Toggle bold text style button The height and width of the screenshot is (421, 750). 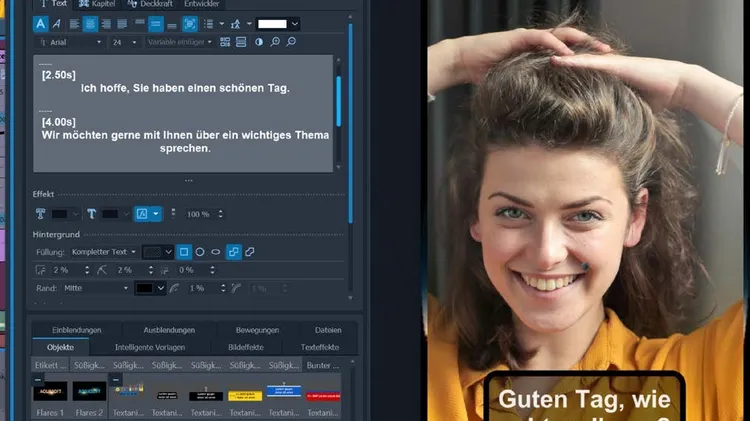tap(41, 23)
